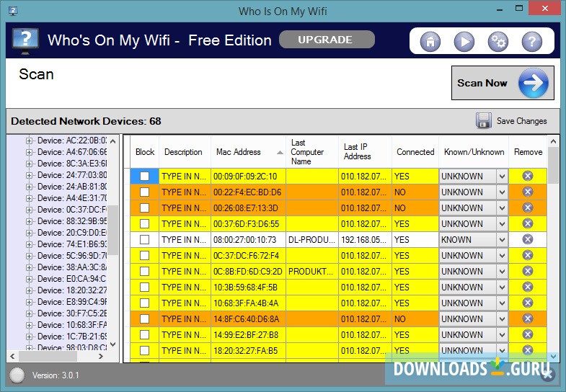Open Known/Unknown dropdown for 14:99:E2:BF:27:B8
Viewport: 566px width, 392px height.
coord(502,335)
